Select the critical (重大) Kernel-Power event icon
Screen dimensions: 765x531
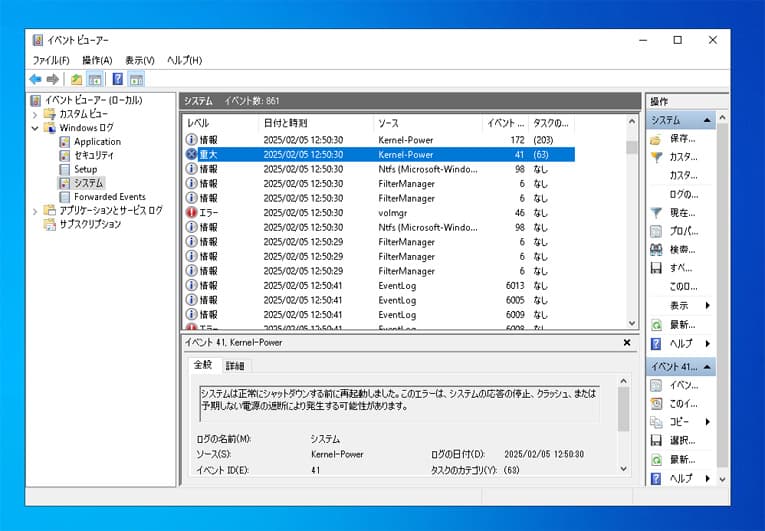tap(192, 155)
